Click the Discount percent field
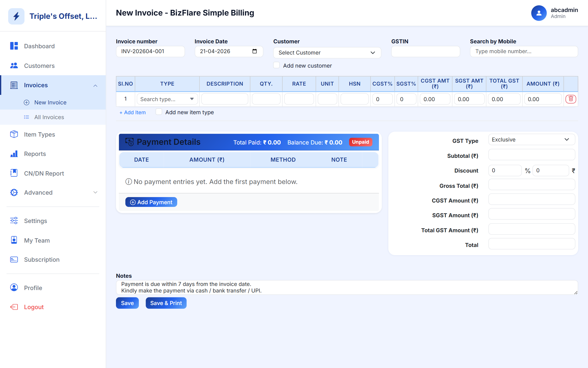This screenshot has height=368, width=588. tap(505, 171)
